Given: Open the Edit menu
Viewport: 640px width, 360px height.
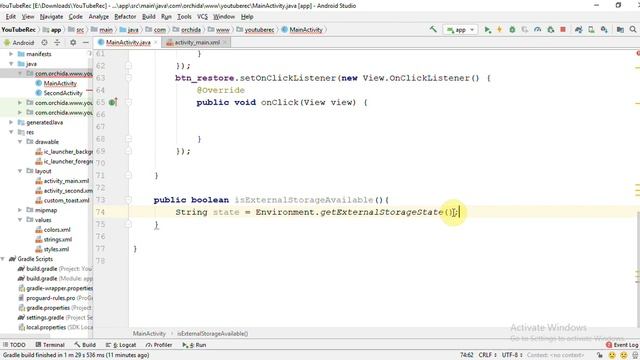Looking at the screenshot, I should pyautogui.click(x=11, y=17).
